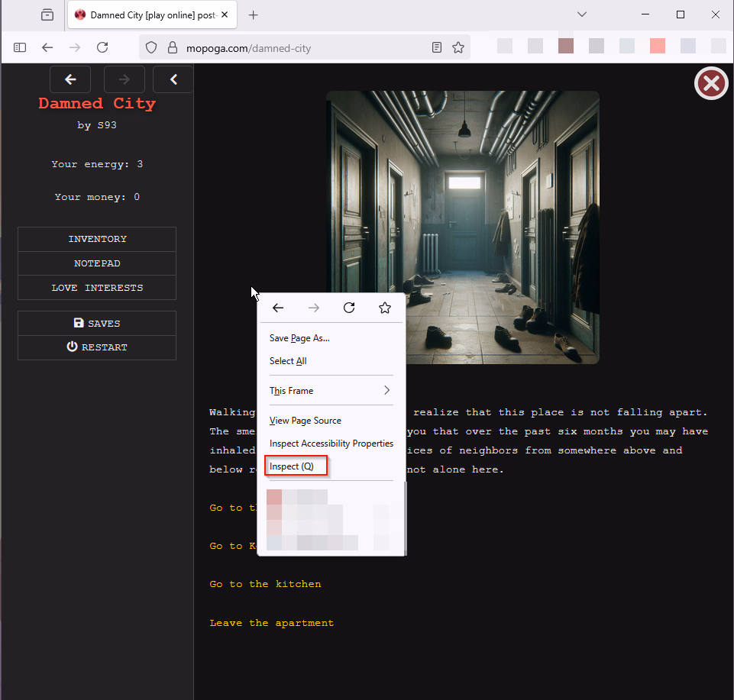Toggle reader view in the address bar

point(436,47)
